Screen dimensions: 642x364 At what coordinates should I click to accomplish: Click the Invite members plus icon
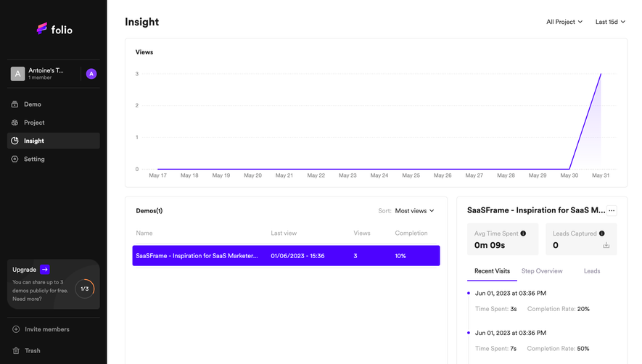(16, 329)
